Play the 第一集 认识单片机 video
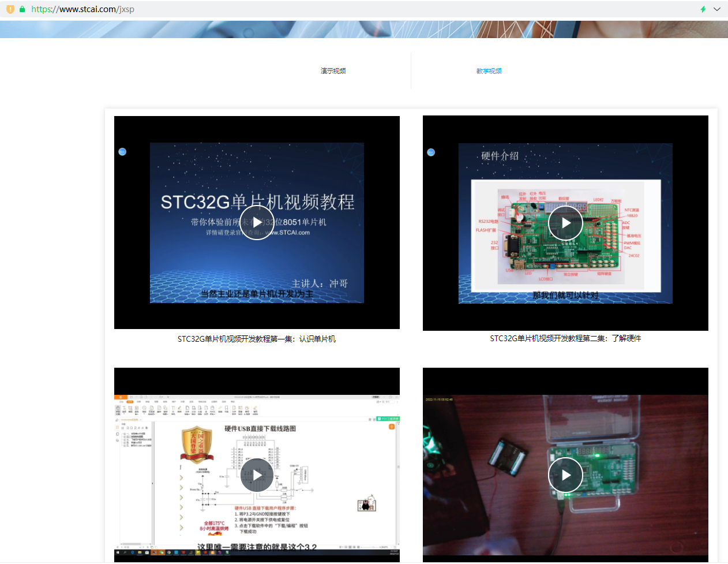Screen dimensions: 728x564 (257, 222)
